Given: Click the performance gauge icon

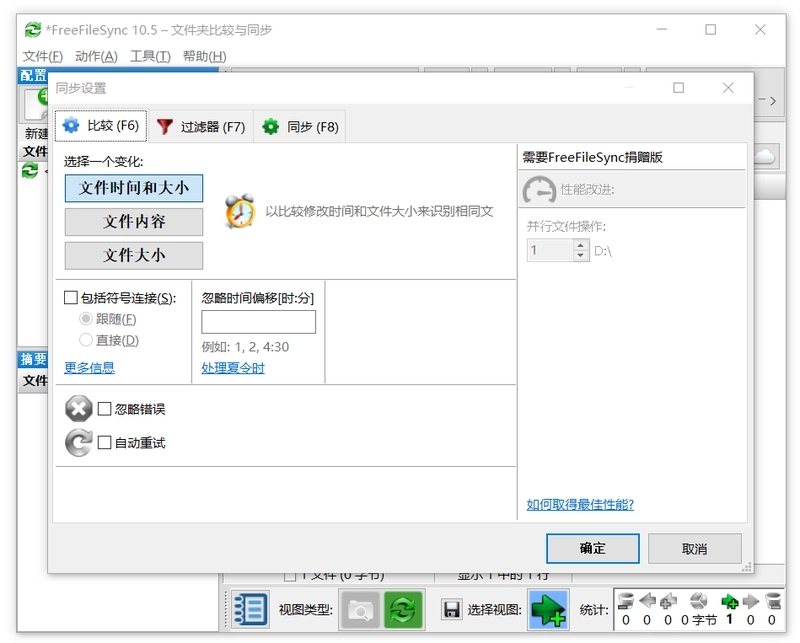Looking at the screenshot, I should (x=539, y=190).
